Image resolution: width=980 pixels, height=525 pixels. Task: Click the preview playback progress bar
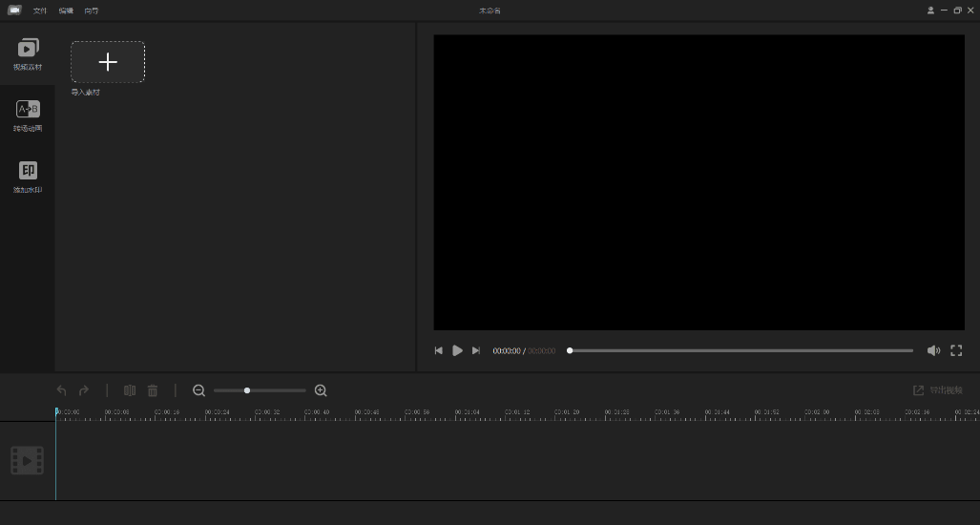(x=740, y=350)
